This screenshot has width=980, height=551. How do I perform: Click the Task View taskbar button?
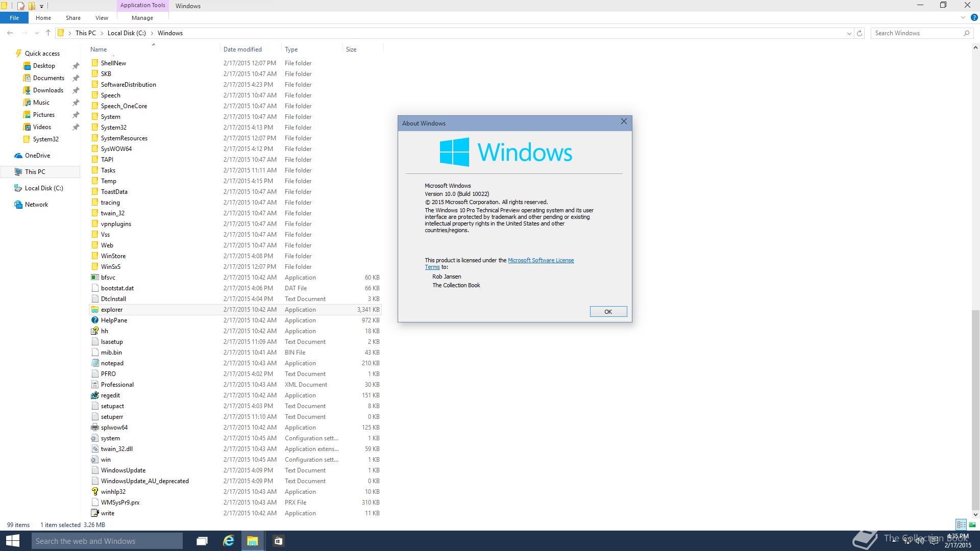[202, 541]
